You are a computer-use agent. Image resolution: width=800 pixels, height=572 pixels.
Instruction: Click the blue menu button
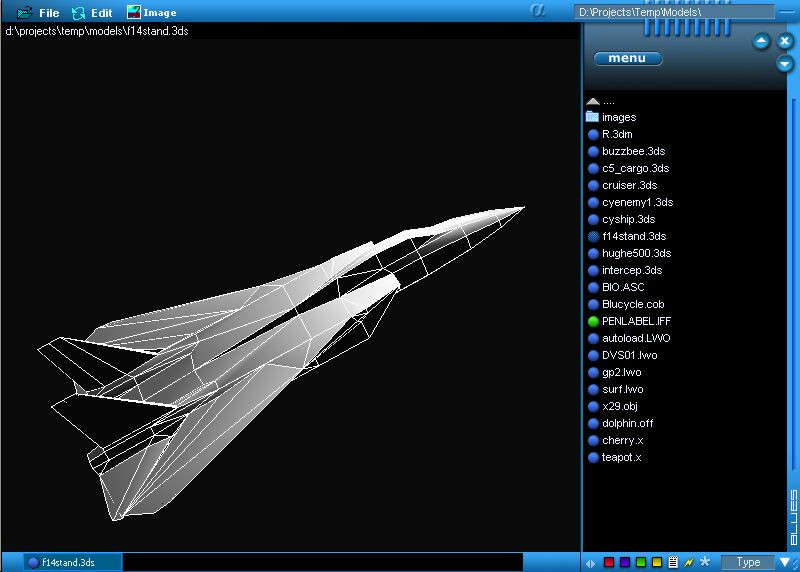628,58
